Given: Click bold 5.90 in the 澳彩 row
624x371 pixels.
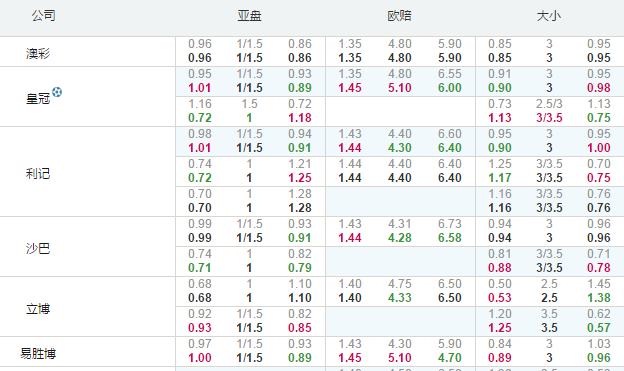Looking at the screenshot, I should (x=450, y=58).
